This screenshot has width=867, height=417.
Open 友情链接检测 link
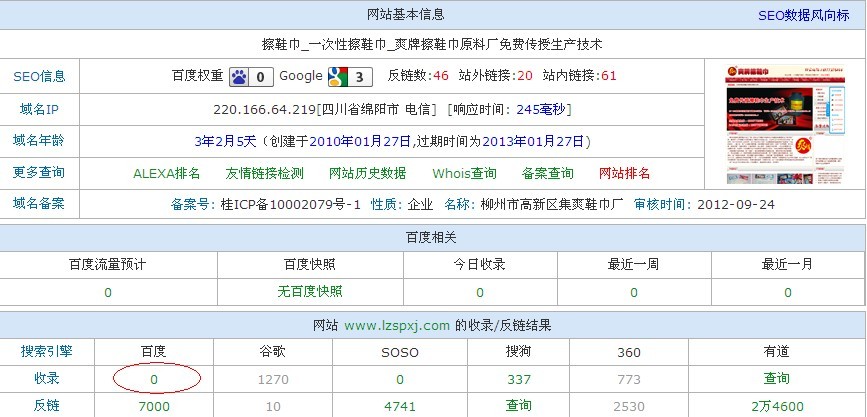(264, 174)
